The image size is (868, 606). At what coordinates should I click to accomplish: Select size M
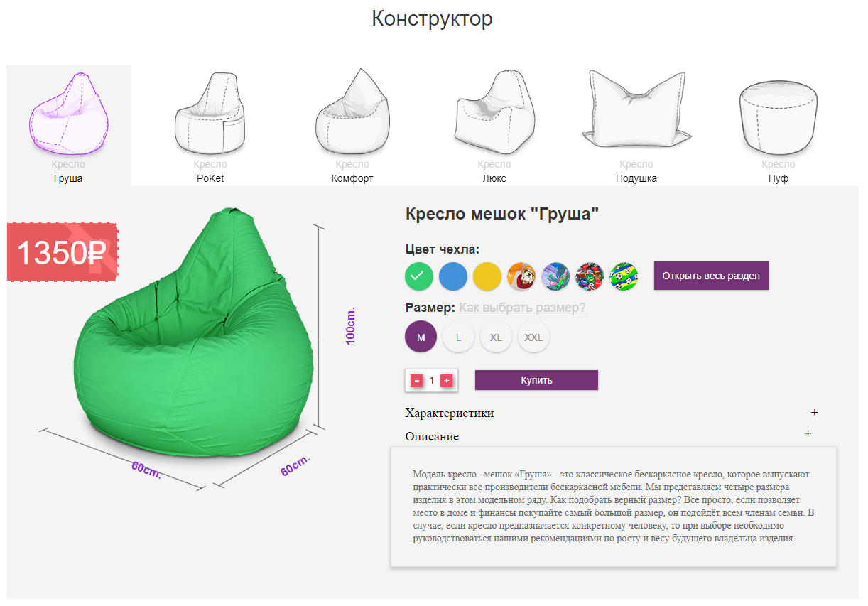coord(421,337)
